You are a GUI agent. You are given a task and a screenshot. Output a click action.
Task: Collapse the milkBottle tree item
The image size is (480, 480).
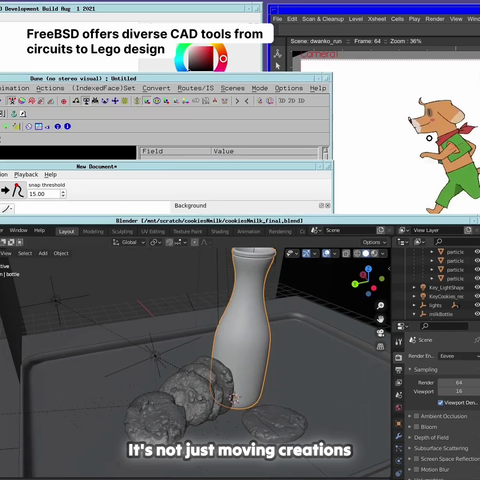(x=414, y=314)
